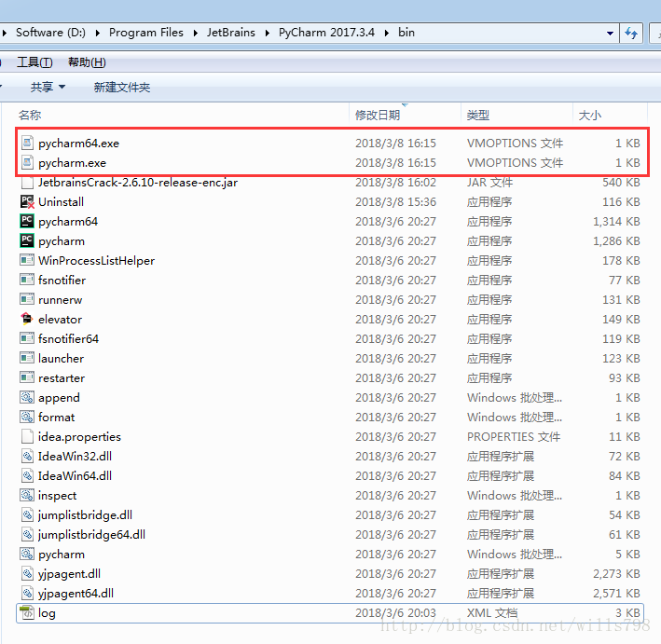Click the 2018/3/8 15:36 date of Uninstall
Image resolution: width=661 pixels, height=644 pixels.
pyautogui.click(x=395, y=202)
